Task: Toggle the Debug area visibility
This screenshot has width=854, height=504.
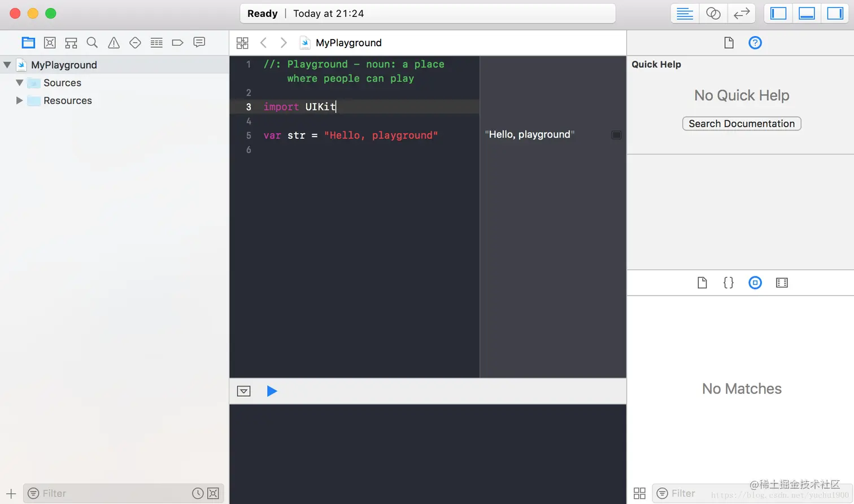Action: (x=807, y=14)
